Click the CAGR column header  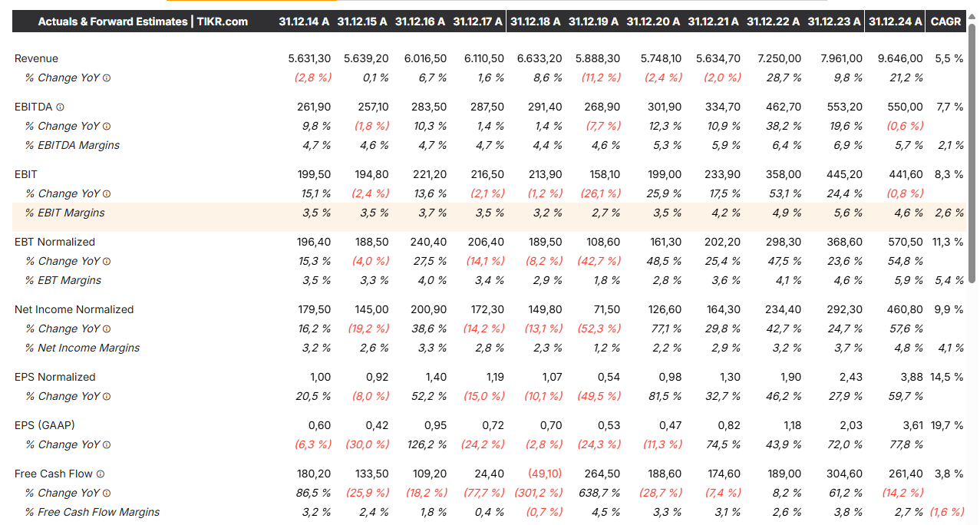[x=945, y=21]
